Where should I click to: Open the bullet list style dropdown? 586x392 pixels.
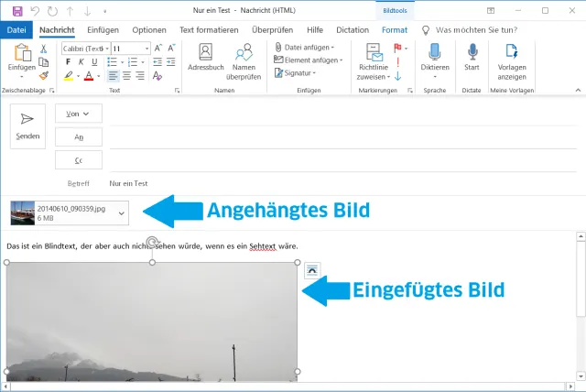[x=122, y=62]
